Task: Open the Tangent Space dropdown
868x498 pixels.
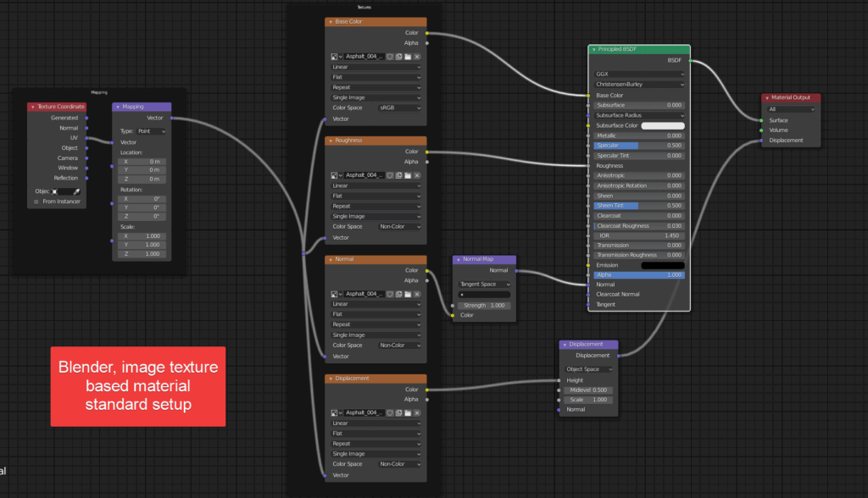Action: click(x=484, y=285)
